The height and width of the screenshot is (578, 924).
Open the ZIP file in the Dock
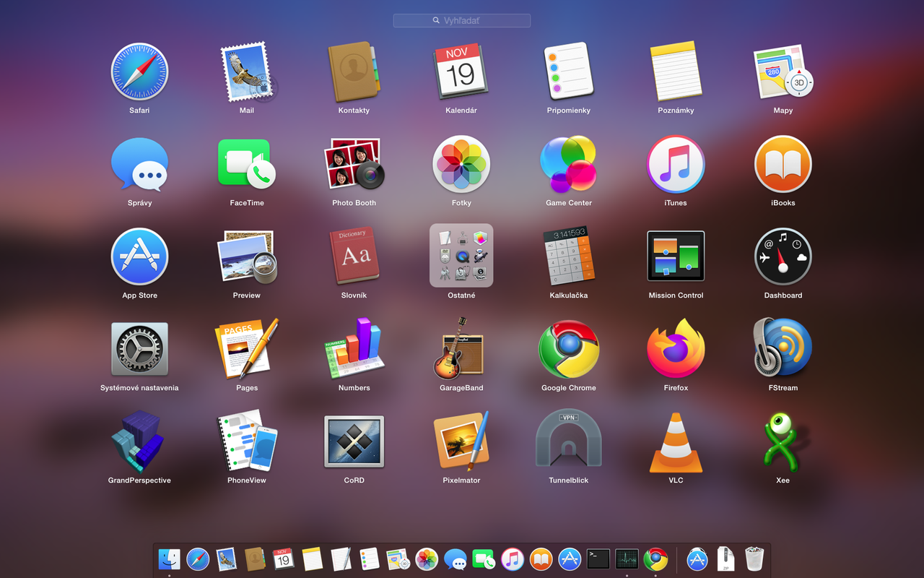[725, 558]
